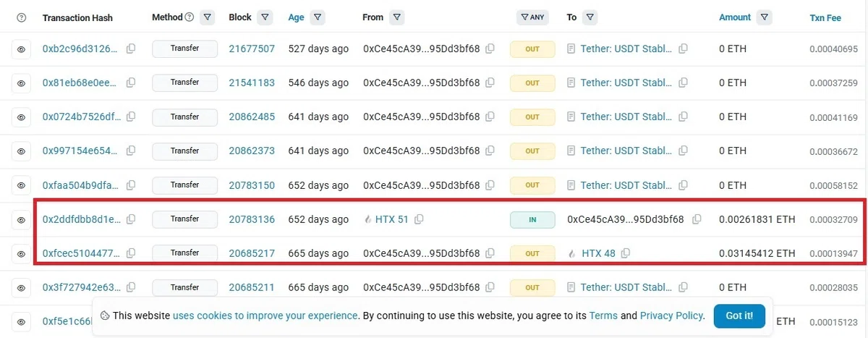View details of transaction 0x0724b7526df
Screen dimensions: 868x338
point(21,117)
